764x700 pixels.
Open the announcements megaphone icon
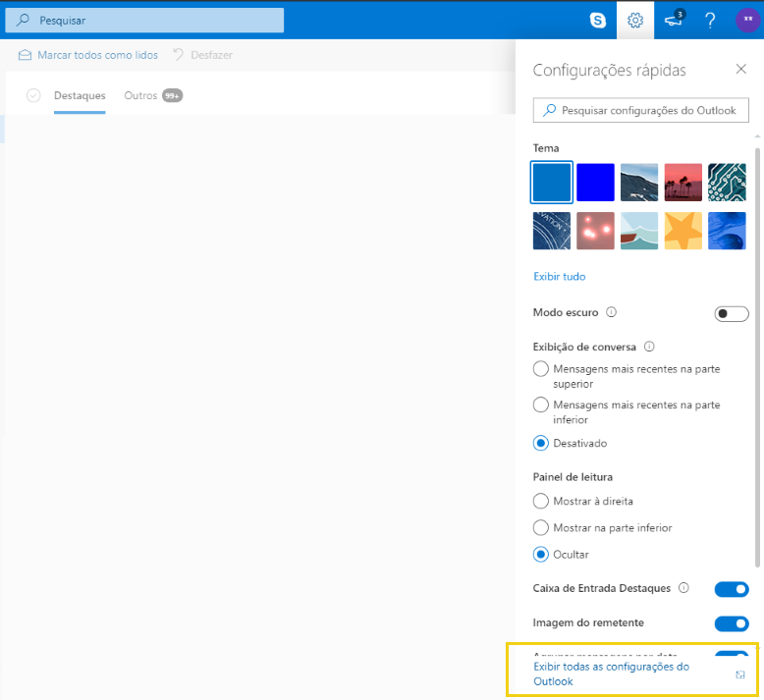pos(674,20)
